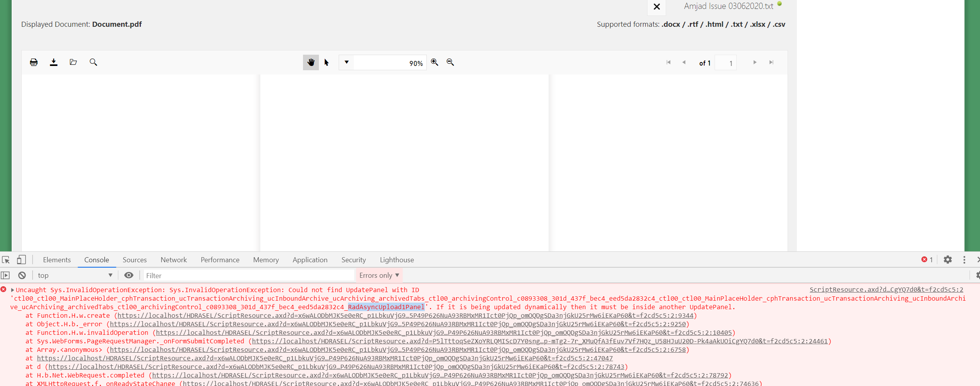Image resolution: width=980 pixels, height=386 pixels.
Task: Click the red error count indicator
Action: click(927, 260)
